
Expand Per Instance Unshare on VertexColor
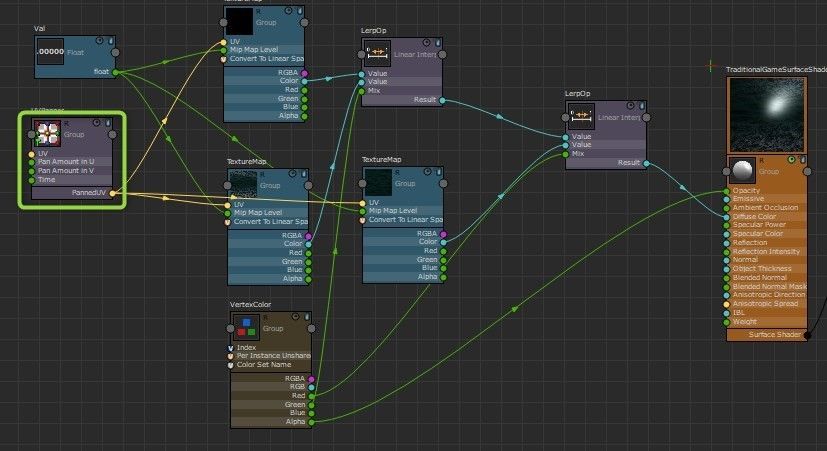coord(230,357)
